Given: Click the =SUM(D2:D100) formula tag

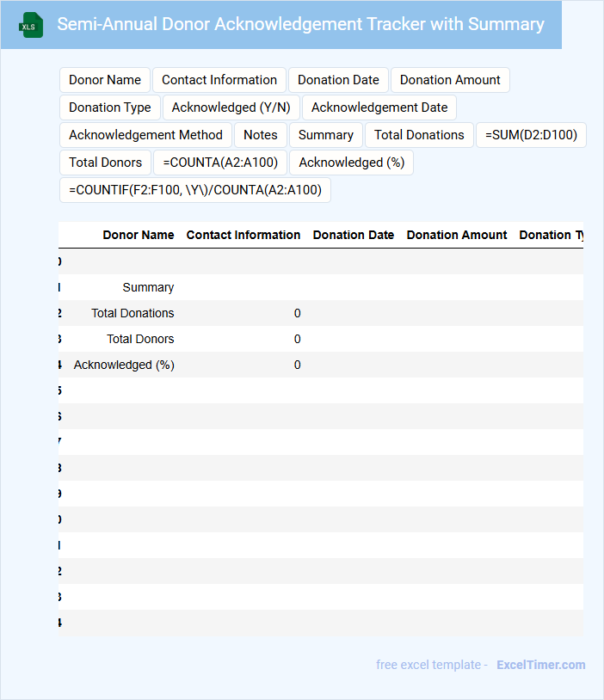Looking at the screenshot, I should pos(531,135).
